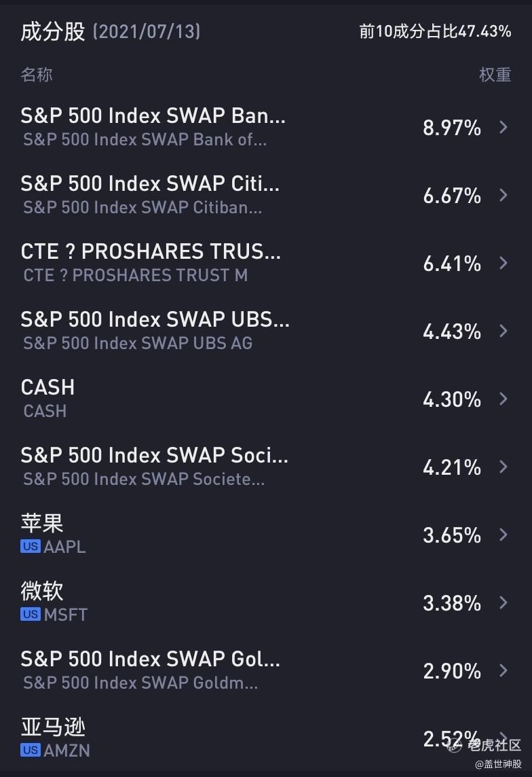Screen dimensions: 532x777
Task: Expand chevron beside 8.97% weight row
Action: [503, 127]
